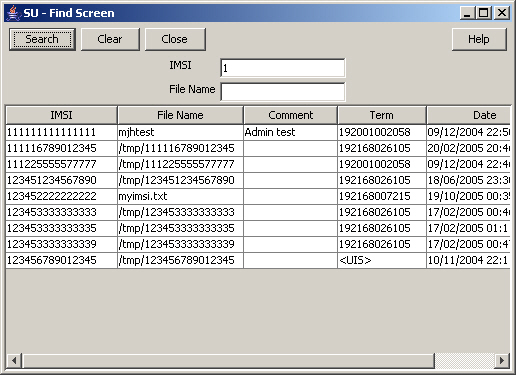
Task: Select IMSI cell 123453333333339
Action: (x=62, y=244)
